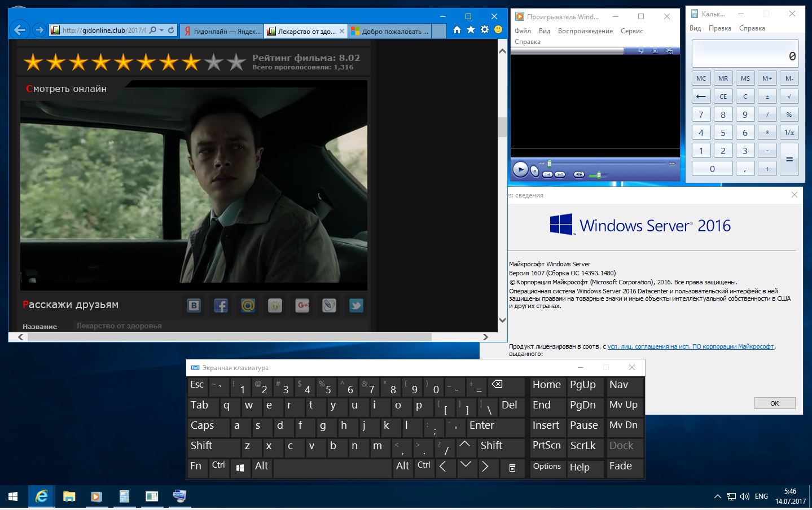812x510 pixels.
Task: Switch to the Яндекс гидонлайн tab
Action: tap(222, 31)
